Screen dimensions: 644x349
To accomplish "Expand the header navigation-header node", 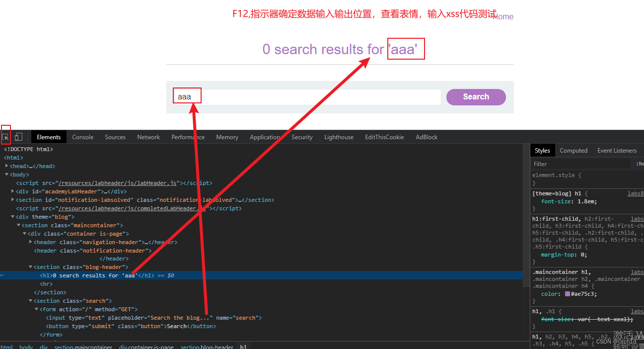I will click(31, 242).
